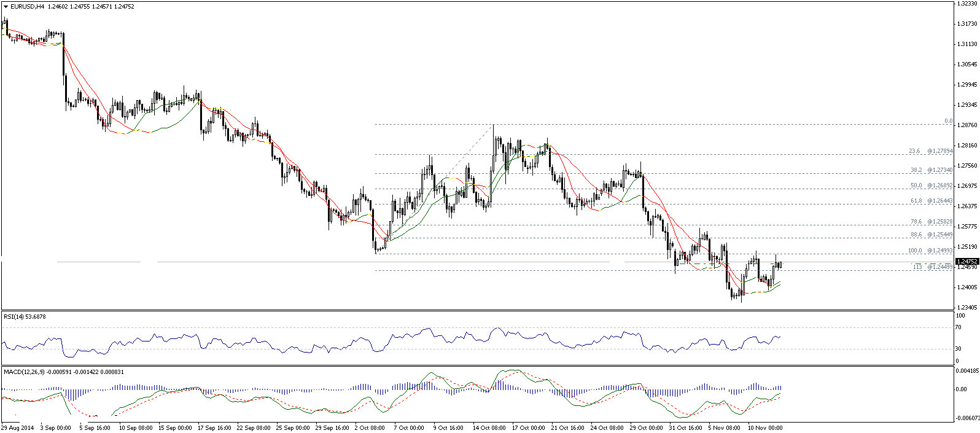Screen dimensions: 980x433
Task: Click the 17 Sep 16:00 time label
Action: (x=214, y=427)
